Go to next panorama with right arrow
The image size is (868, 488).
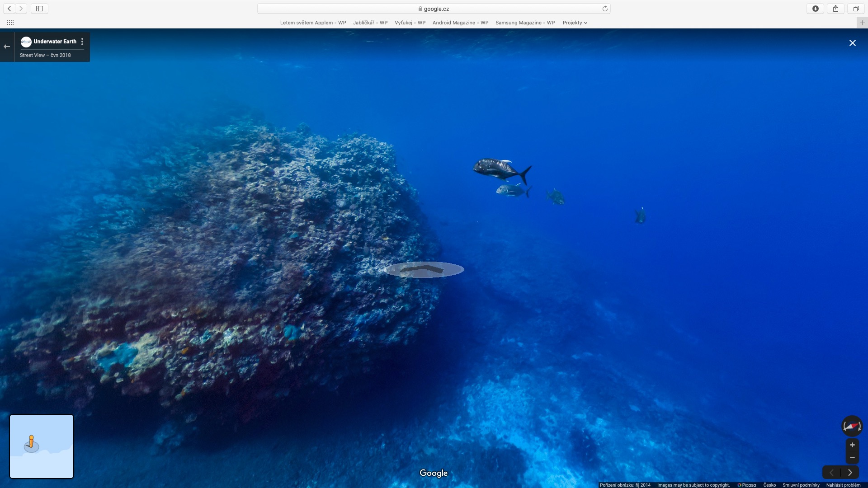click(x=850, y=473)
